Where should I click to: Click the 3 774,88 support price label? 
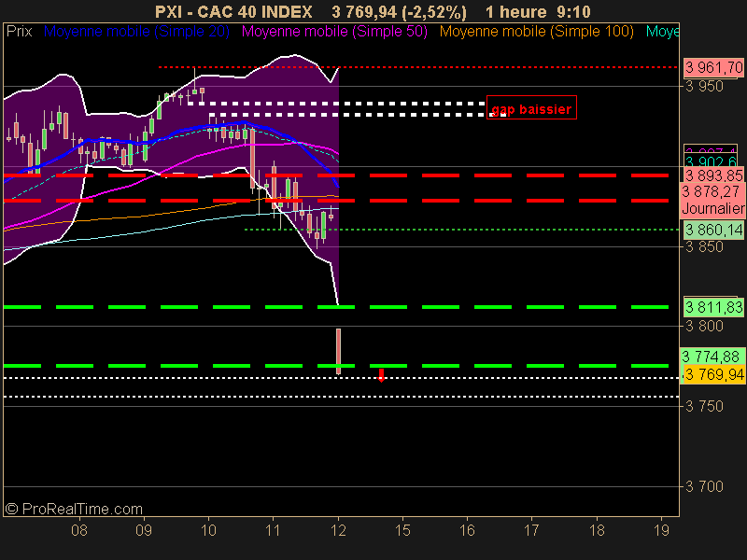coord(712,357)
